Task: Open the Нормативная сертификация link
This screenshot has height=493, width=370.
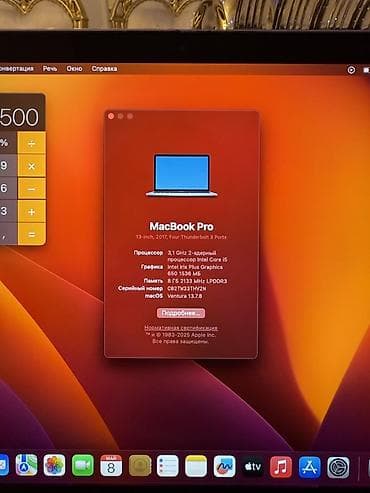Action: [181, 328]
